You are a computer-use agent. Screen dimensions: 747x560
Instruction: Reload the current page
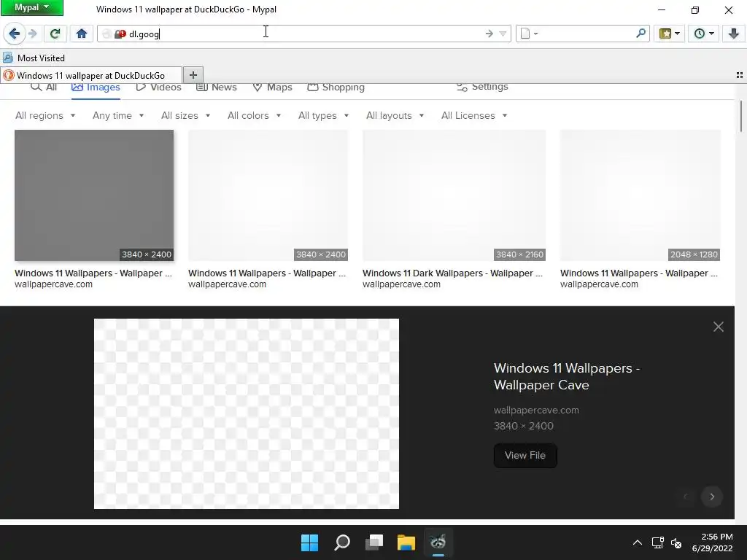(55, 34)
